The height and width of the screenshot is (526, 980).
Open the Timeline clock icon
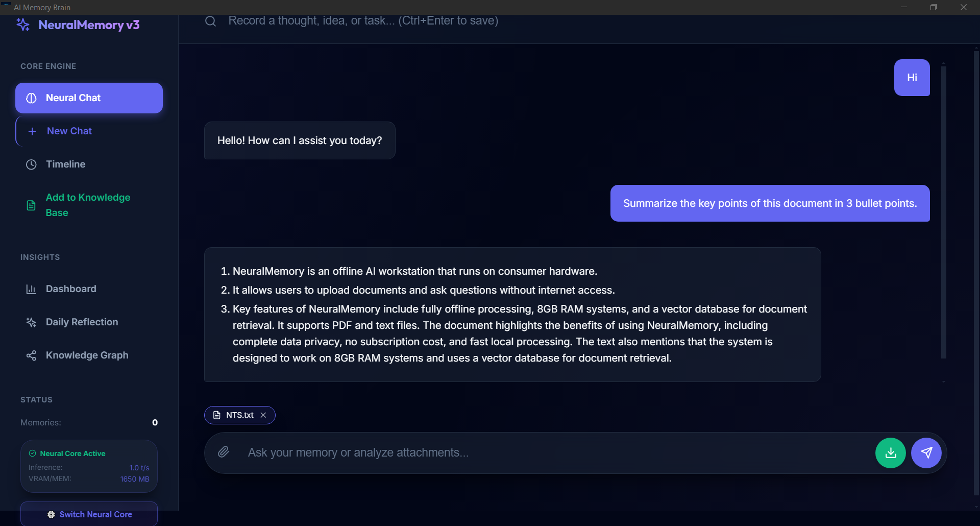[31, 164]
